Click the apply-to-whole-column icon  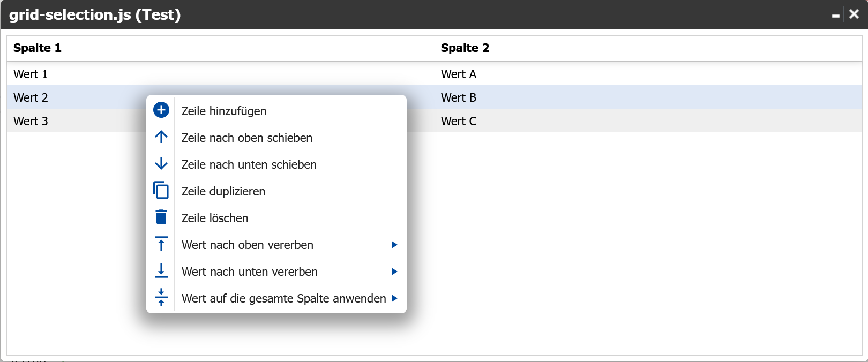161,298
